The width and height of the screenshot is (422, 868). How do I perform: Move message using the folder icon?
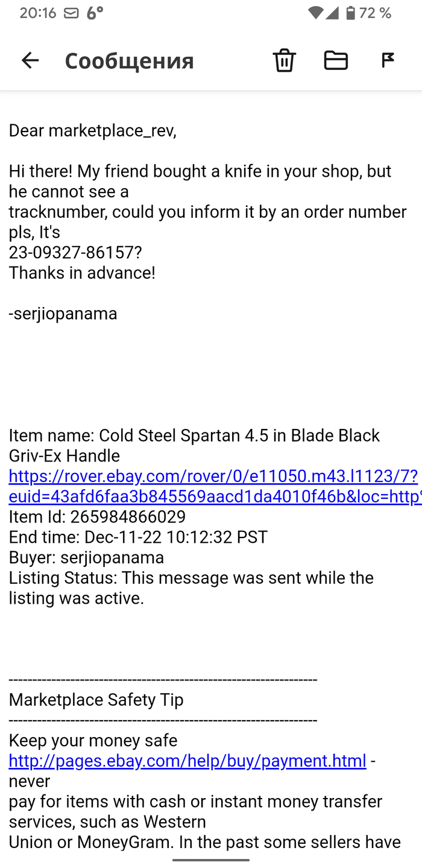coord(336,60)
